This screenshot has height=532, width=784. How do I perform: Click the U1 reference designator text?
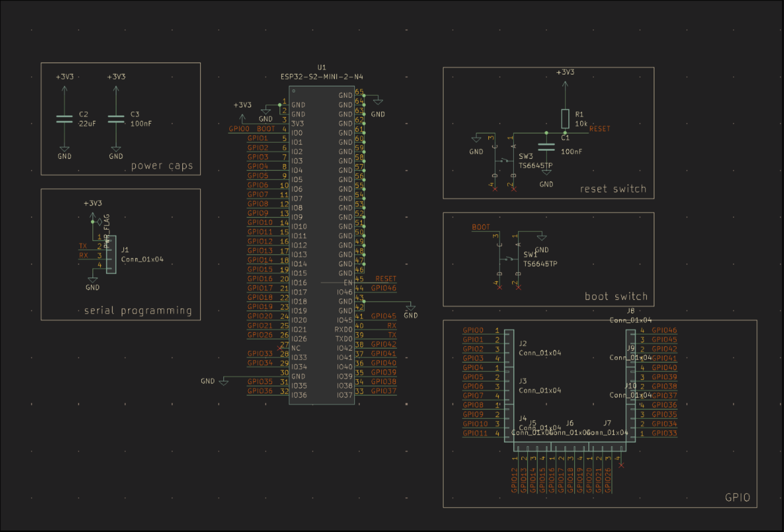pos(322,68)
